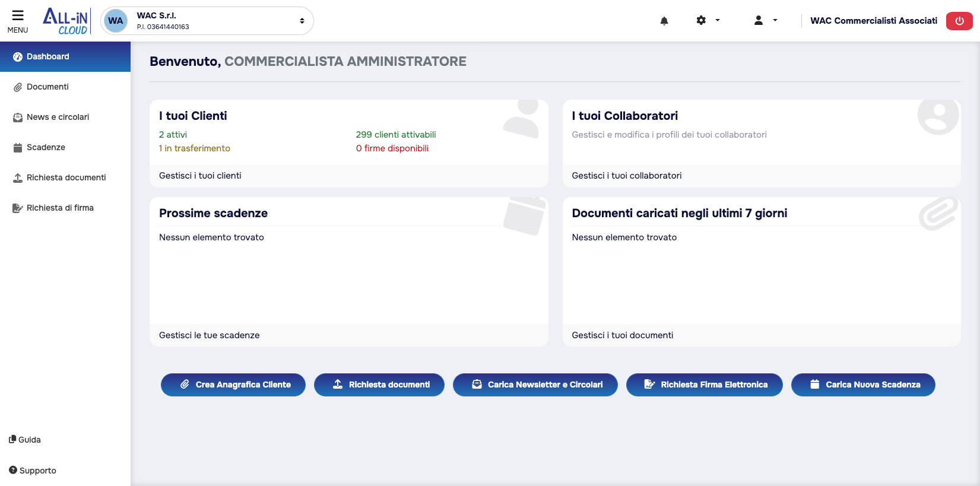This screenshot has height=486, width=980.
Task: Open News e circolari menu item
Action: point(58,117)
